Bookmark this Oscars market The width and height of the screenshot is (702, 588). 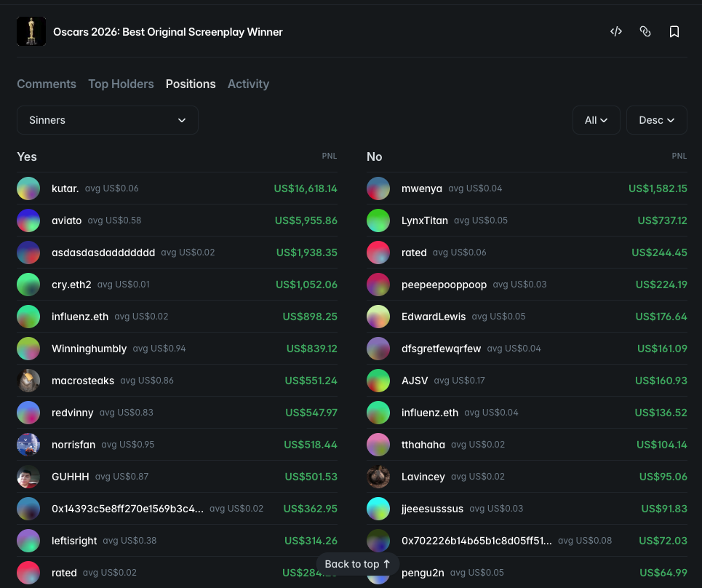click(674, 31)
